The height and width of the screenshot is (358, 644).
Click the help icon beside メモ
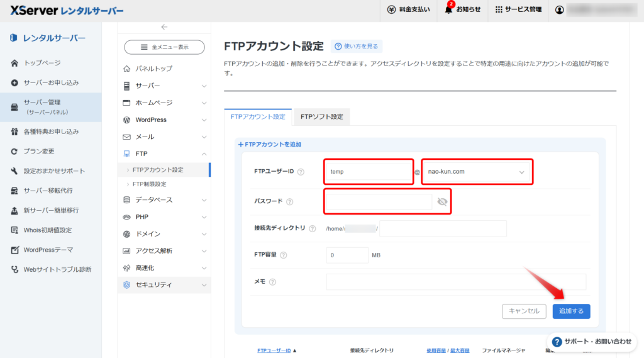272,282
